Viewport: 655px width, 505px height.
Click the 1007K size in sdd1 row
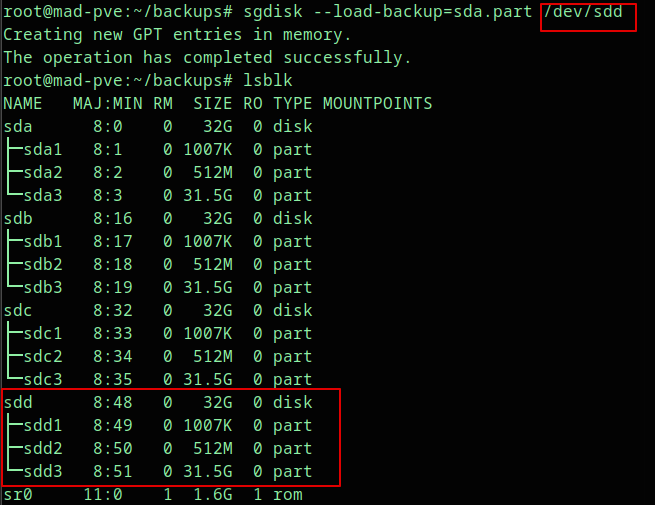click(208, 425)
